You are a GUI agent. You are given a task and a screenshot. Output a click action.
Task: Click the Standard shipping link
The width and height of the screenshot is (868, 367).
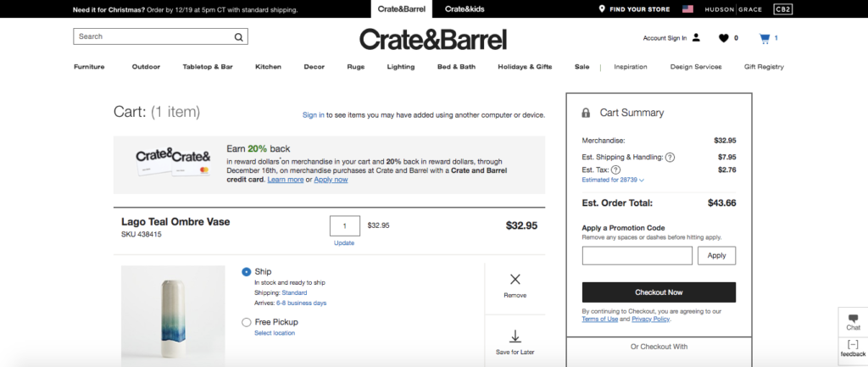click(x=294, y=292)
